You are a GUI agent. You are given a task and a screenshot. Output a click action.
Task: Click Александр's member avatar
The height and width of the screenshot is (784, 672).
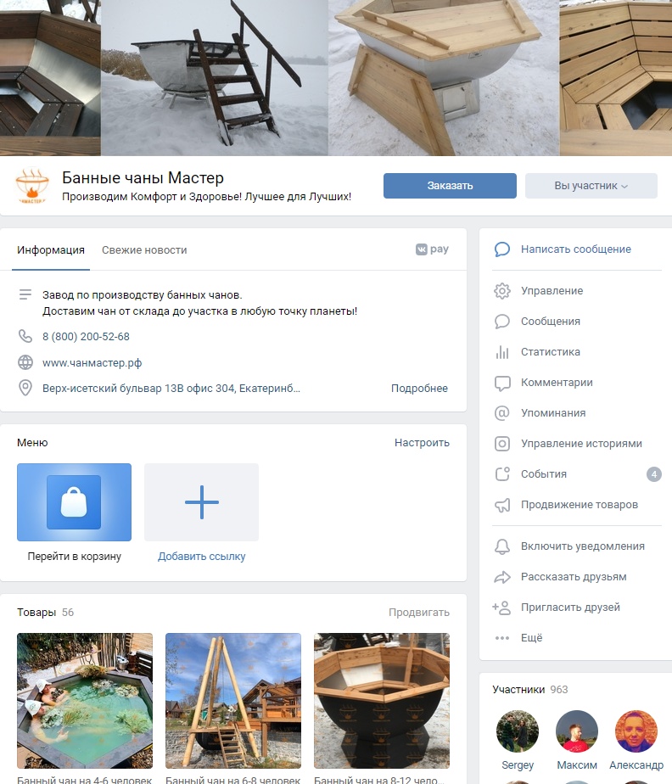(x=636, y=731)
